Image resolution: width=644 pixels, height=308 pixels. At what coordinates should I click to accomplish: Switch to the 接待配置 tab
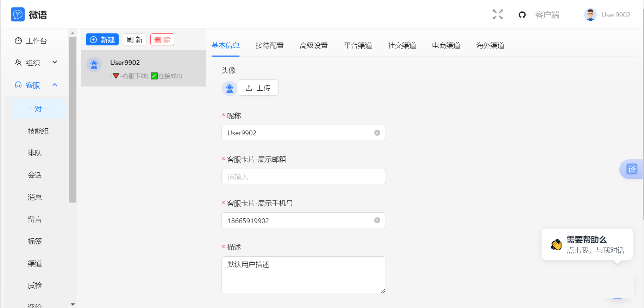269,45
